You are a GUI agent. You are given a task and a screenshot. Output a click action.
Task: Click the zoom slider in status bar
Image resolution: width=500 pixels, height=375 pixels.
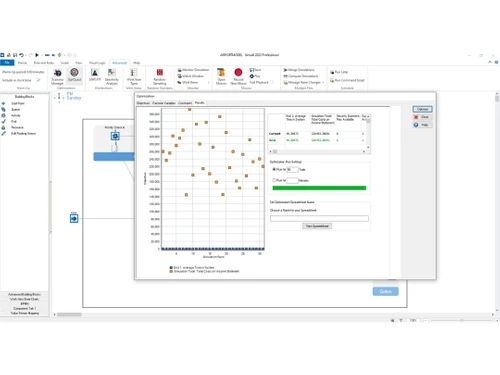[x=462, y=320]
